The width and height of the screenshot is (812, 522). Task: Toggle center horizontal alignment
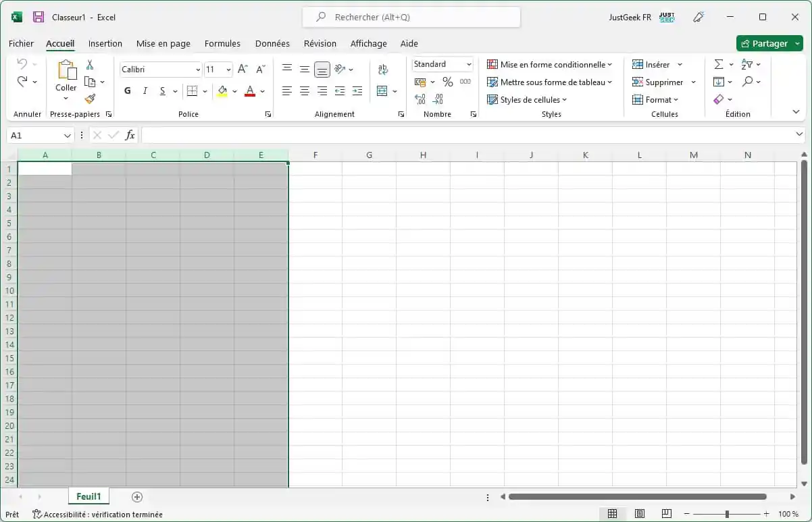[305, 90]
